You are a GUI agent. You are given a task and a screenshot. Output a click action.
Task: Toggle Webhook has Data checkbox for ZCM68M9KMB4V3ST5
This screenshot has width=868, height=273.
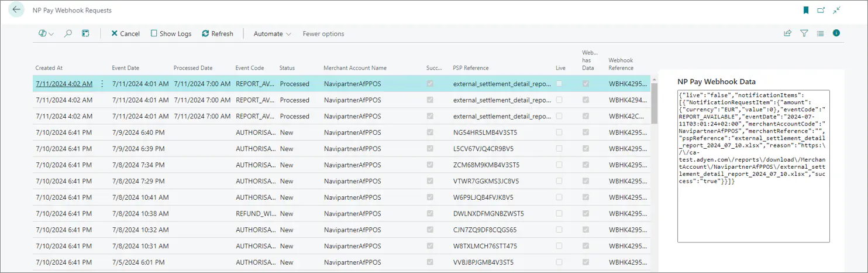[586, 165]
